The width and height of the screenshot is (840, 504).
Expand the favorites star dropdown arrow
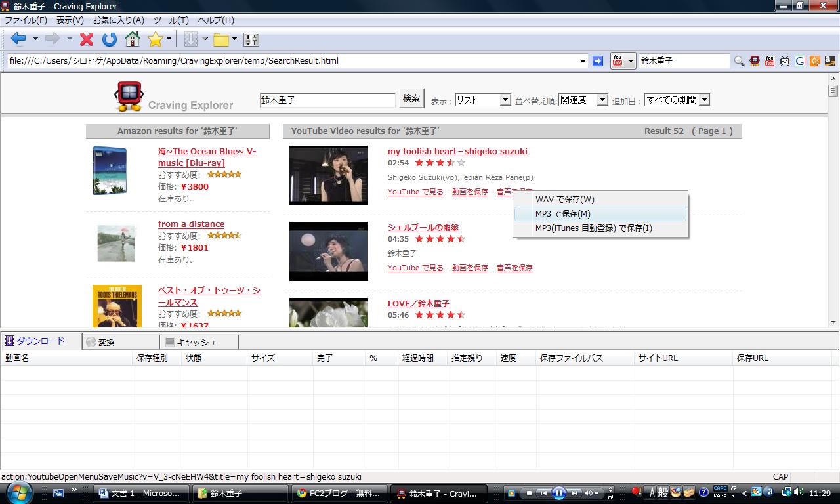pyautogui.click(x=169, y=39)
